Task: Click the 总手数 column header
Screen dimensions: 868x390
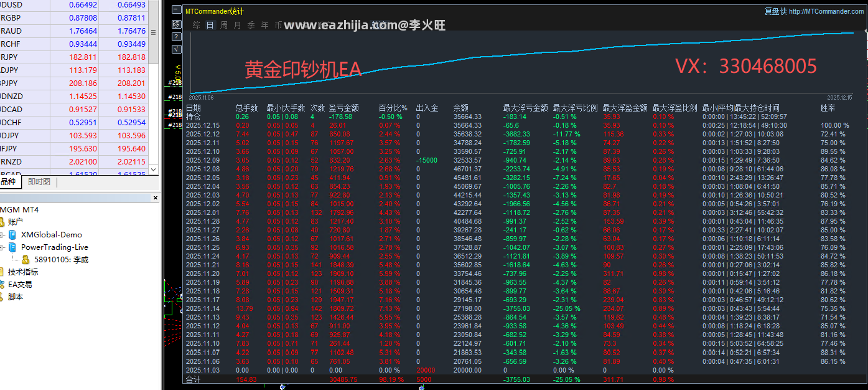Action: click(x=247, y=108)
